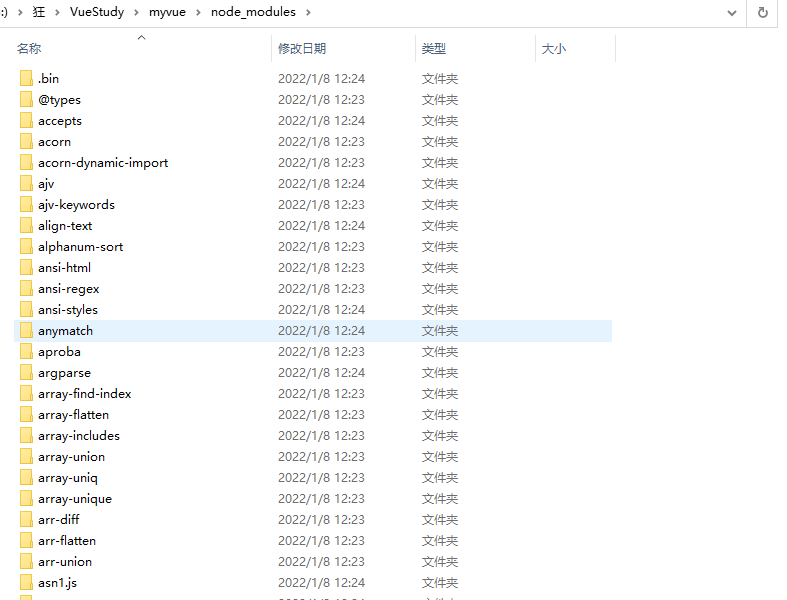Click the alphanum-sort folder icon
Screen dimensions: 787x600
27,247
